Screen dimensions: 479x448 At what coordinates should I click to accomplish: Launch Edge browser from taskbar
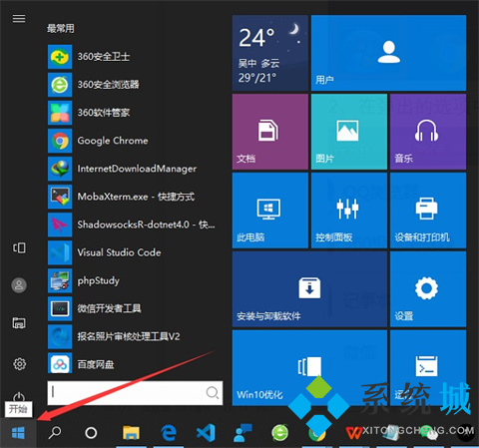[169, 433]
